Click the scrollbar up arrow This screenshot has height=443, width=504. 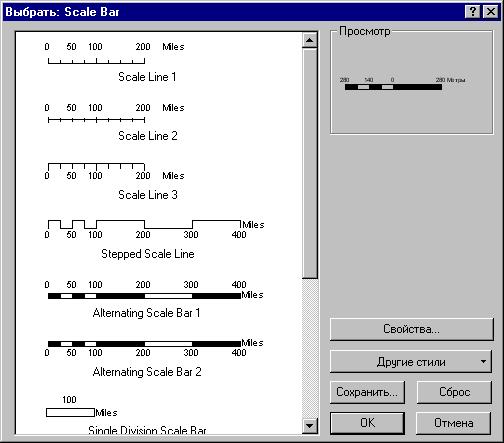(310, 40)
